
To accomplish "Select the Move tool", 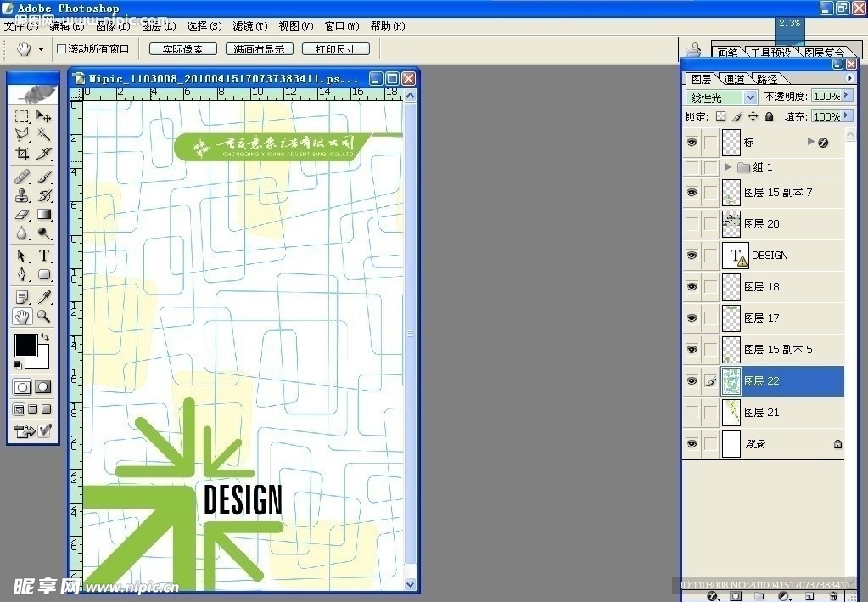I will click(44, 116).
